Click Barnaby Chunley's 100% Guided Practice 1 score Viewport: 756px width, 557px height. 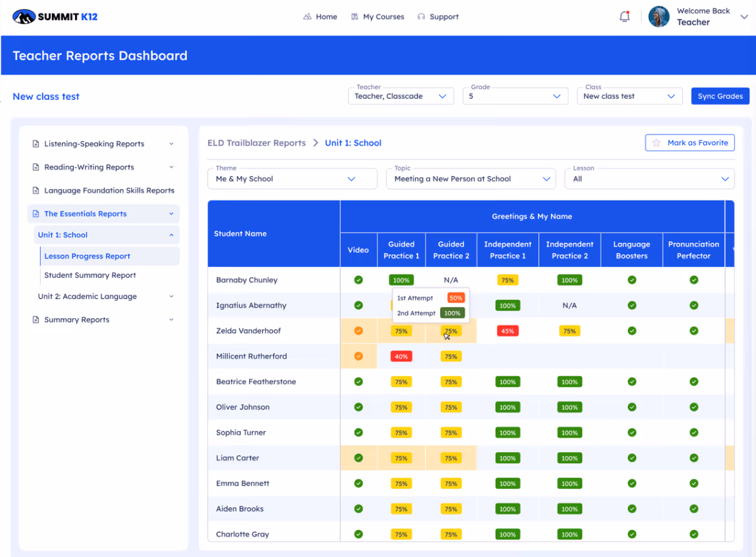tap(401, 280)
